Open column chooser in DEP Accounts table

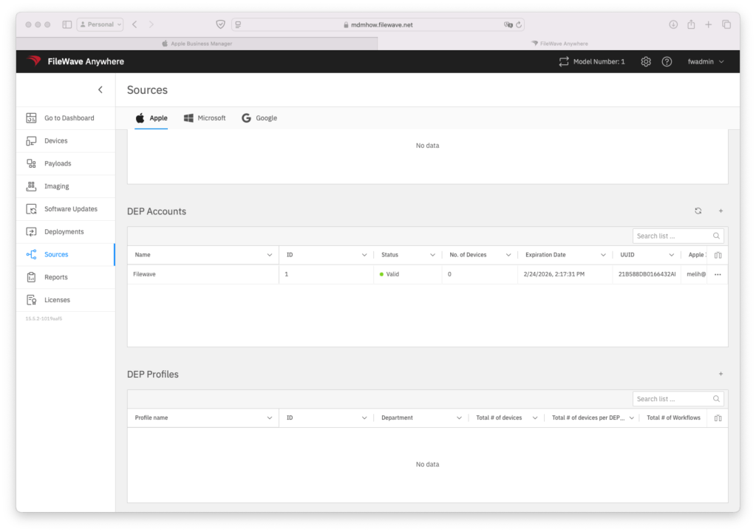pyautogui.click(x=717, y=255)
